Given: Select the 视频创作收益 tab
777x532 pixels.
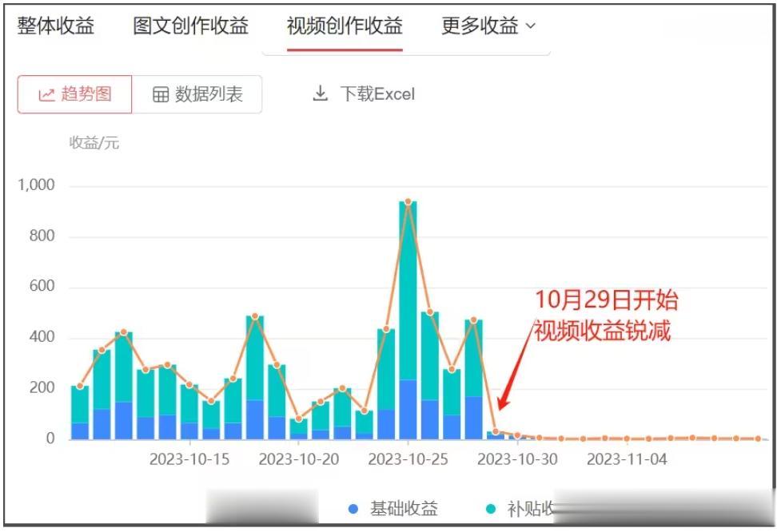Looking at the screenshot, I should tap(345, 26).
